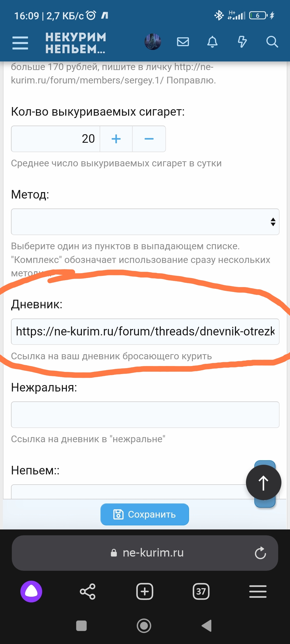Increase cigarette count with the plus stepper
This screenshot has height=644, width=290.
tap(116, 139)
